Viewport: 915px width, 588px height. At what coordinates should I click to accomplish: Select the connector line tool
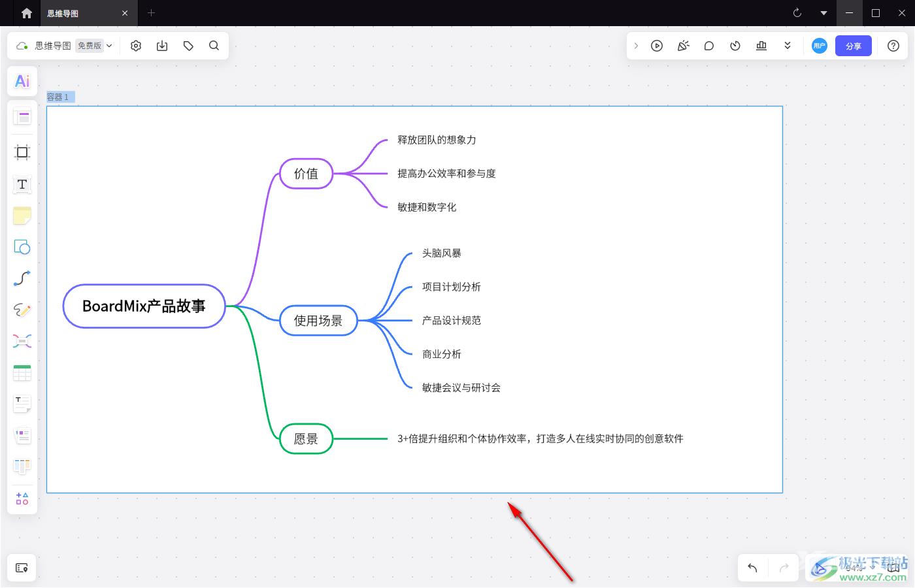coord(22,278)
